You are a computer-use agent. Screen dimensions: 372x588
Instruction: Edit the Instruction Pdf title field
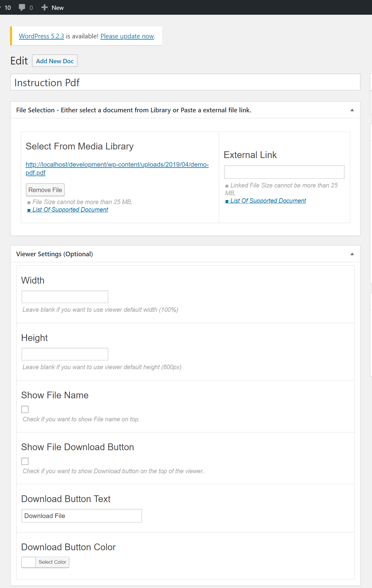coord(185,83)
